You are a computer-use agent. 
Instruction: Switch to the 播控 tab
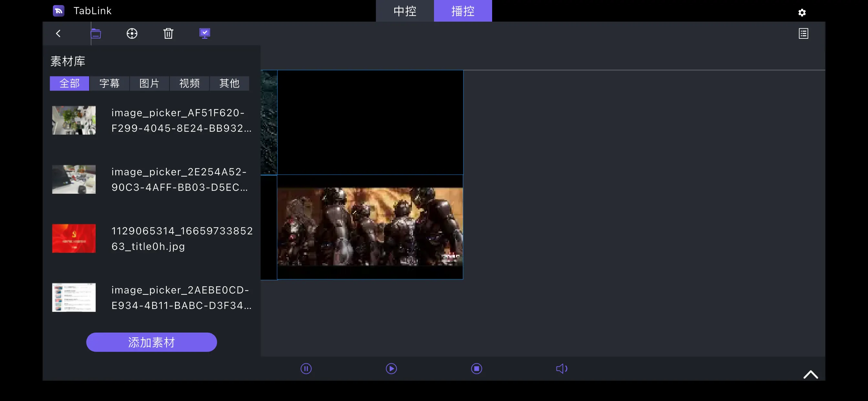pyautogui.click(x=463, y=11)
